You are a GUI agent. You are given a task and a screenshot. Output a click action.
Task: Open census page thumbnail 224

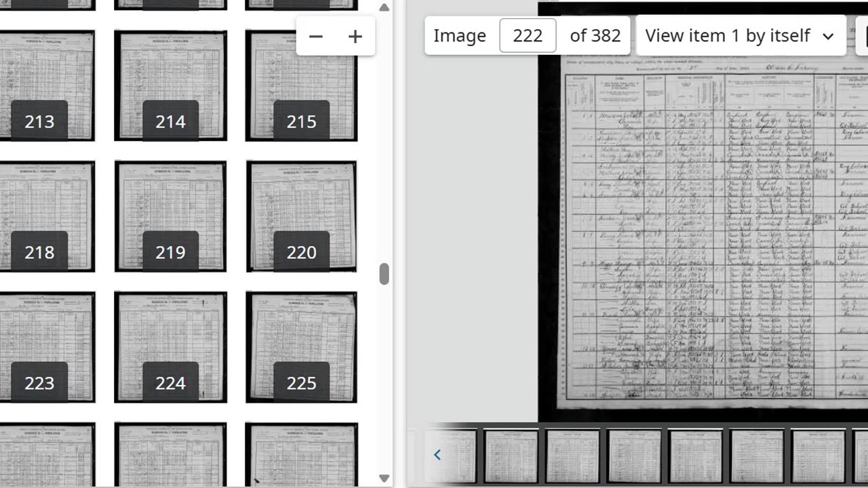click(x=170, y=346)
